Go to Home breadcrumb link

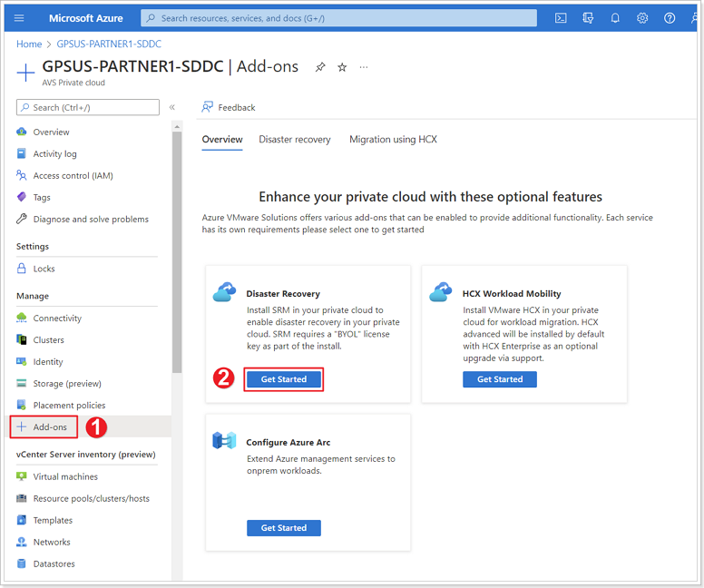pyautogui.click(x=29, y=44)
